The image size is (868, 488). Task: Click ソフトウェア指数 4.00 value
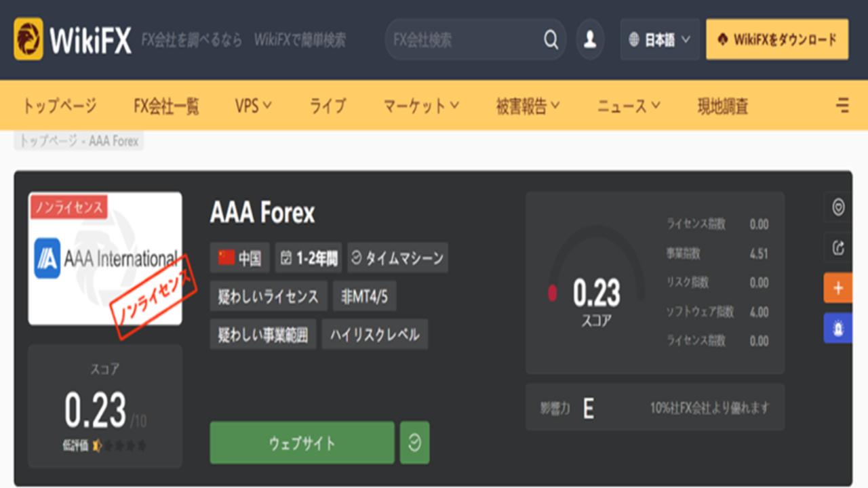click(x=759, y=312)
